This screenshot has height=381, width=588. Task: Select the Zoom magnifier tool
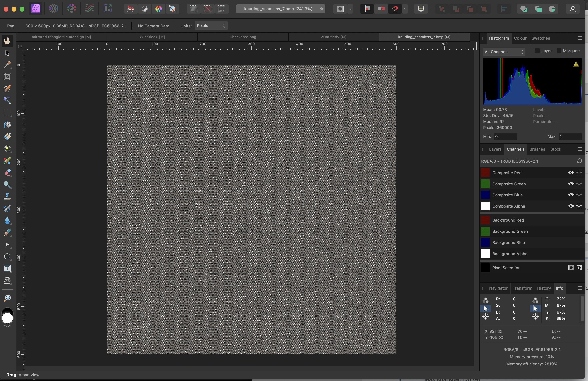click(x=7, y=298)
